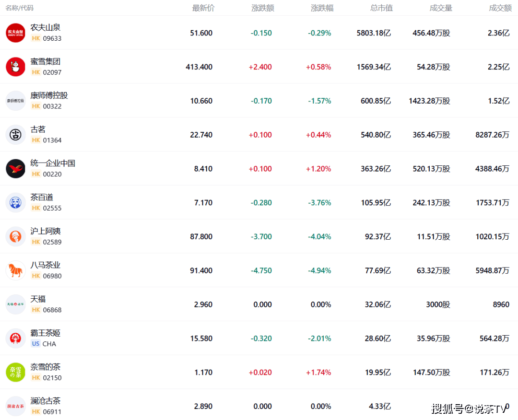518x420 pixels.
Task: Click the HK 02097 stock code
Action: tap(47, 72)
